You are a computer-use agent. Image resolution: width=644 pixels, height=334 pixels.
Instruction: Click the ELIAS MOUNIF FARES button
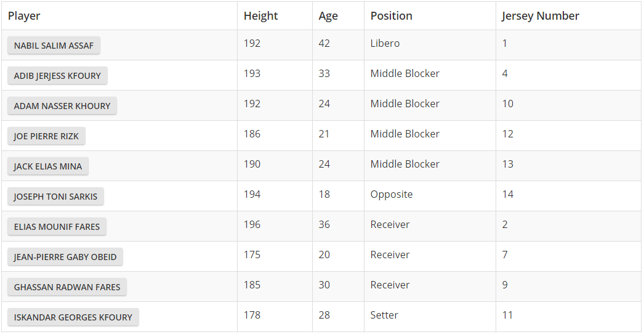[x=57, y=227]
